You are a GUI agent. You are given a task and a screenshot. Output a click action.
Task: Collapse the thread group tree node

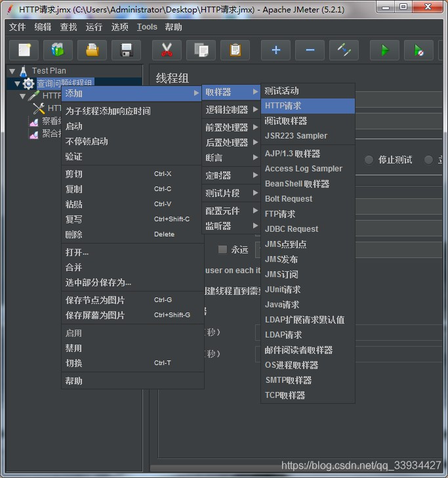pos(17,83)
